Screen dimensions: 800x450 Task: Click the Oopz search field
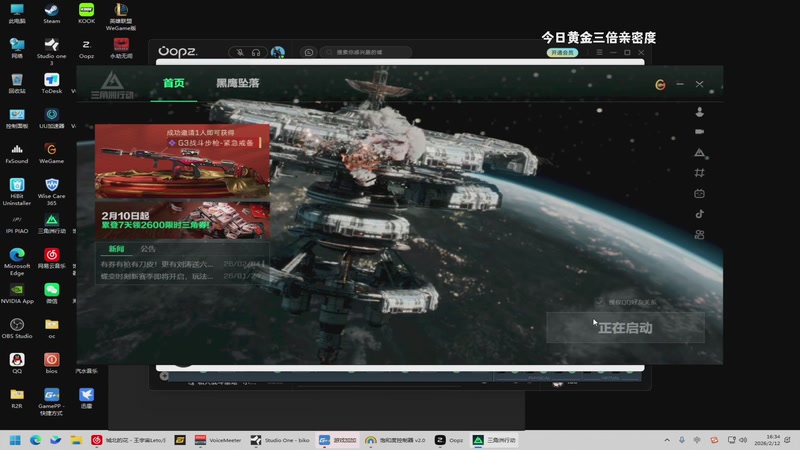coord(365,52)
